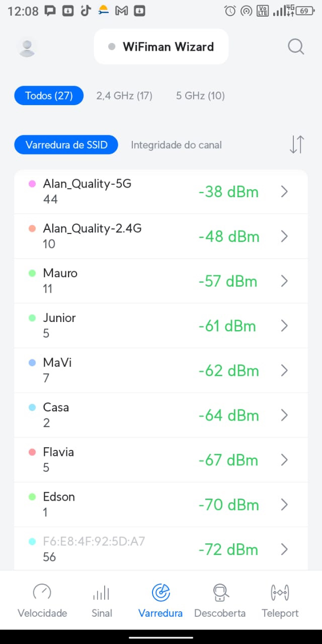Open Velocidade speedometer icon
Image resolution: width=322 pixels, height=644 pixels.
[x=42, y=593]
